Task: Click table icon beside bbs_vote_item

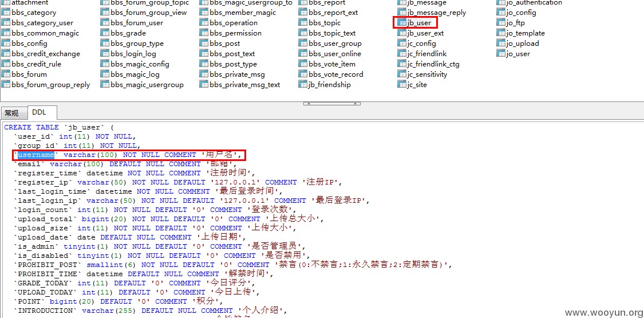Action: pos(303,64)
